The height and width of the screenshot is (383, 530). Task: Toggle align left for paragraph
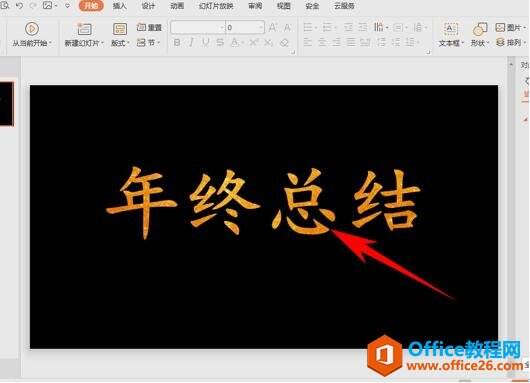[308, 43]
